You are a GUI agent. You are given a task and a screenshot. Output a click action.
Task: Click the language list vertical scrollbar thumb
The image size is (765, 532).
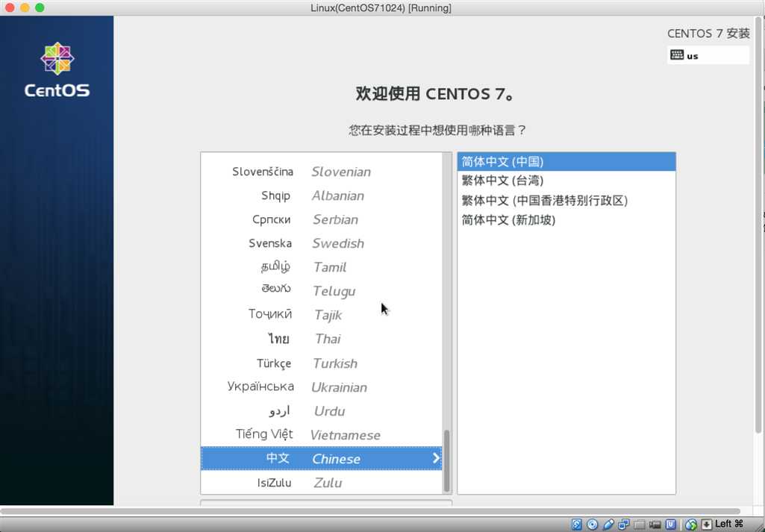[446, 461]
